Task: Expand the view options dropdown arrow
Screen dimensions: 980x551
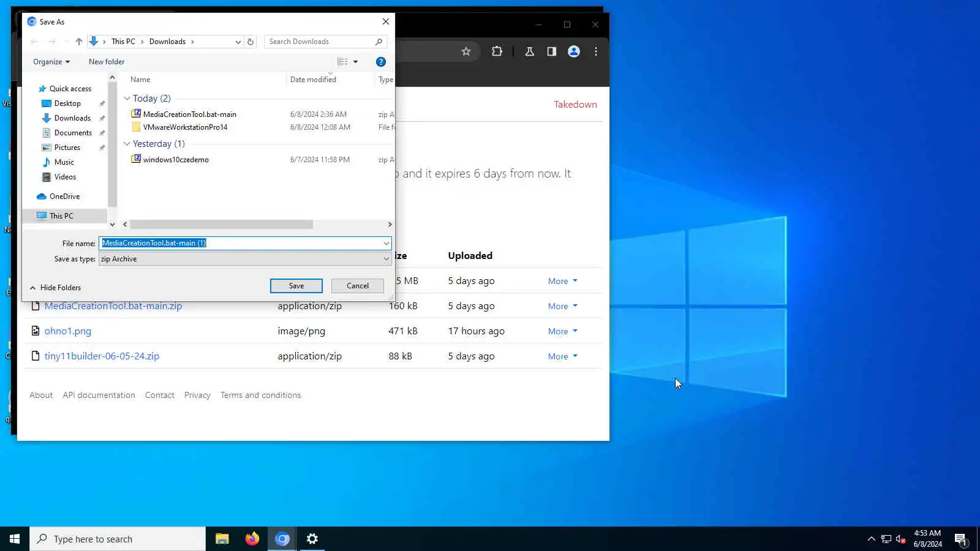Action: (355, 62)
